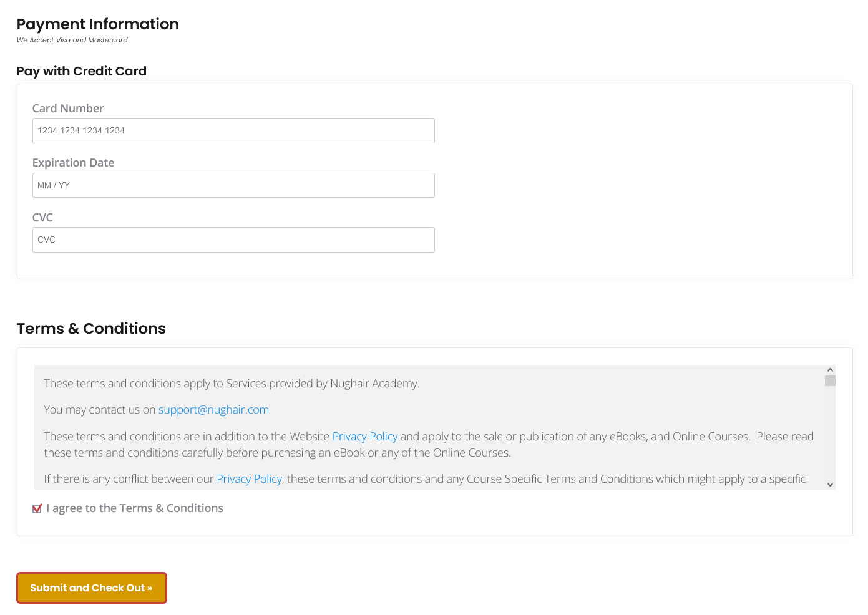Click the terms scrollbar track below the thumb
The height and width of the screenshot is (615, 868).
830,437
